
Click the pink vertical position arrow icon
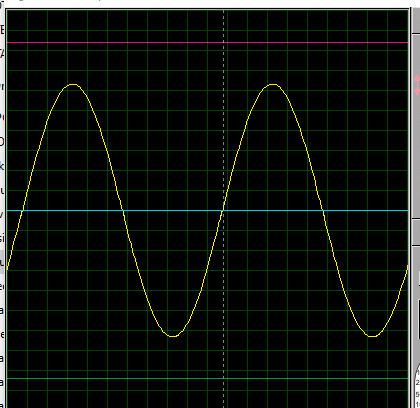click(417, 85)
